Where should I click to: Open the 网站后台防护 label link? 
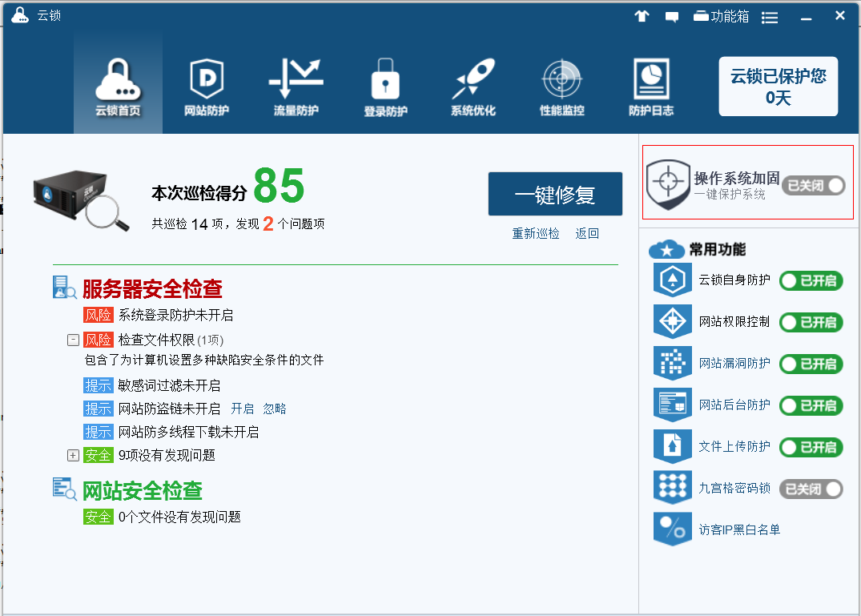[734, 405]
